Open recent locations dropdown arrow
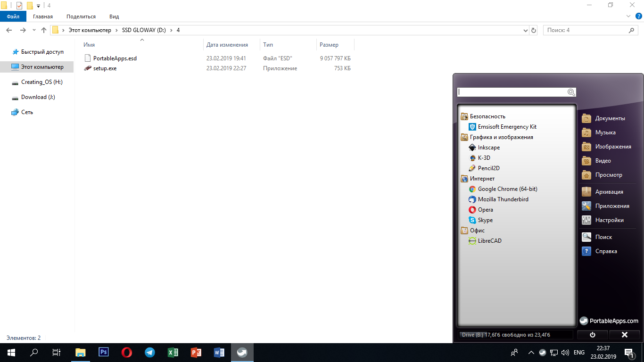This screenshot has height=362, width=644. (34, 30)
